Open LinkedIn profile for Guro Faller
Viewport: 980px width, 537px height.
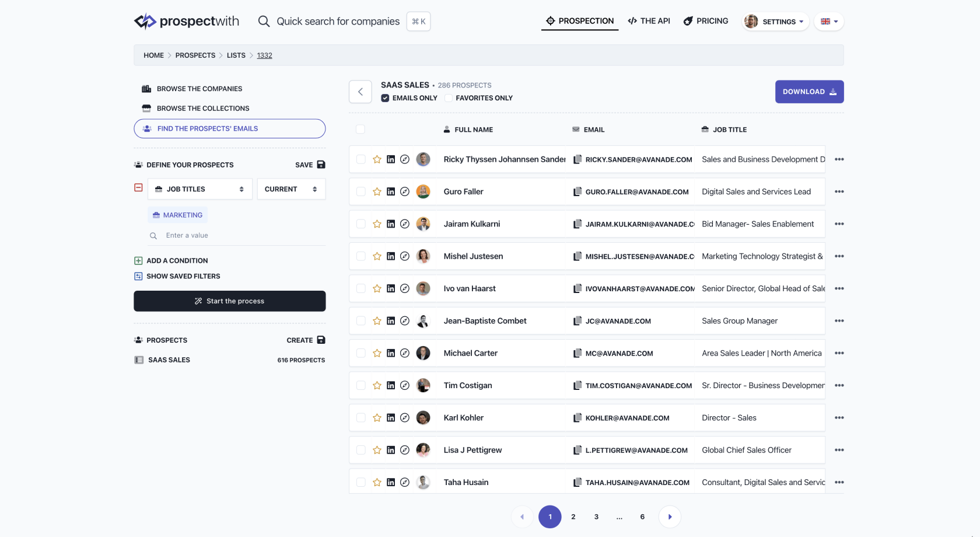click(391, 191)
